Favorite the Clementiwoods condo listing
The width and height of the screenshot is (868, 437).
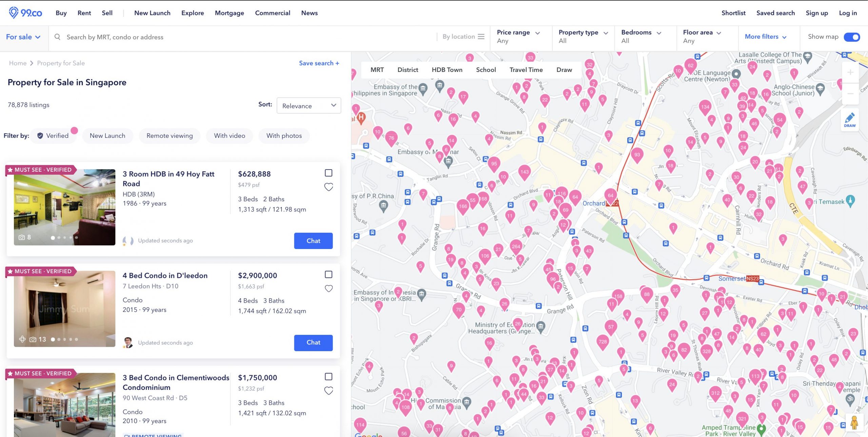(329, 391)
